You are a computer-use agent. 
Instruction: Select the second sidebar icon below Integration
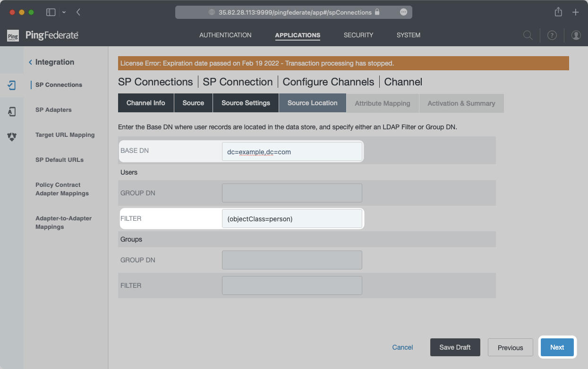click(x=12, y=111)
